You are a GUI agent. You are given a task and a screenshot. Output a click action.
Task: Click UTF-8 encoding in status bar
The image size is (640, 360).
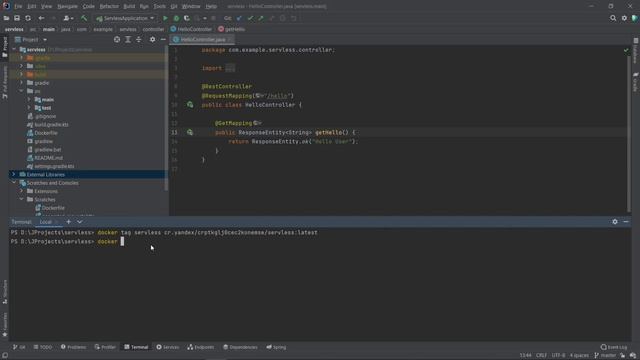click(558, 356)
